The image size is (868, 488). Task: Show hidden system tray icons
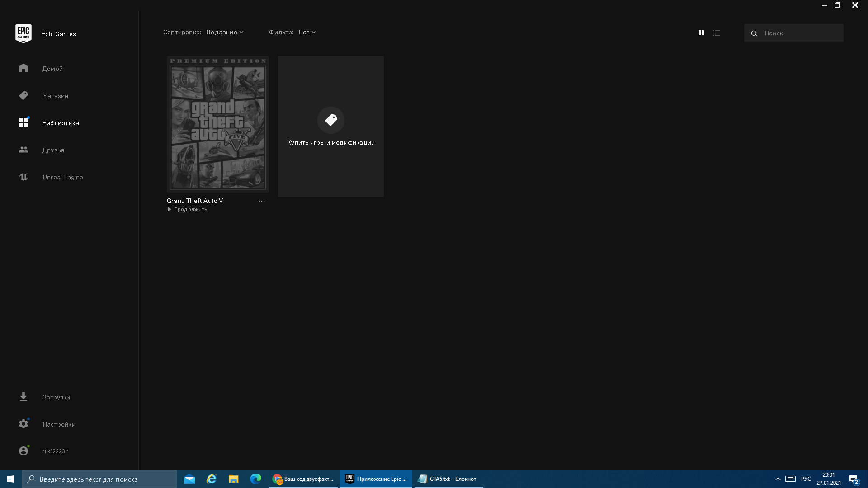[778, 479]
